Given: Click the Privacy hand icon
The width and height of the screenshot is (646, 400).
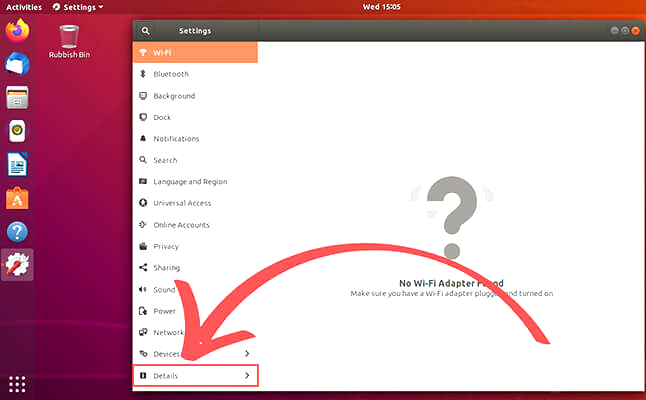Looking at the screenshot, I should coord(143,246).
